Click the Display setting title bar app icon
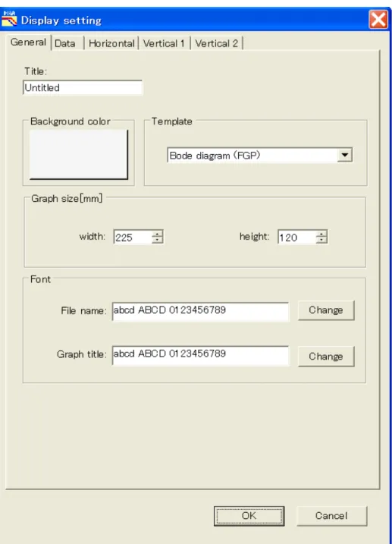 pos(9,19)
